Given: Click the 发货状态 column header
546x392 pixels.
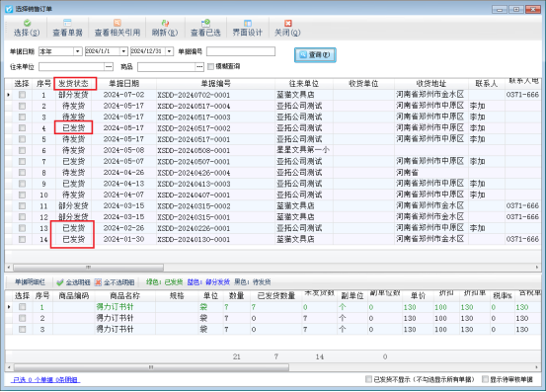Looking at the screenshot, I should [x=75, y=84].
